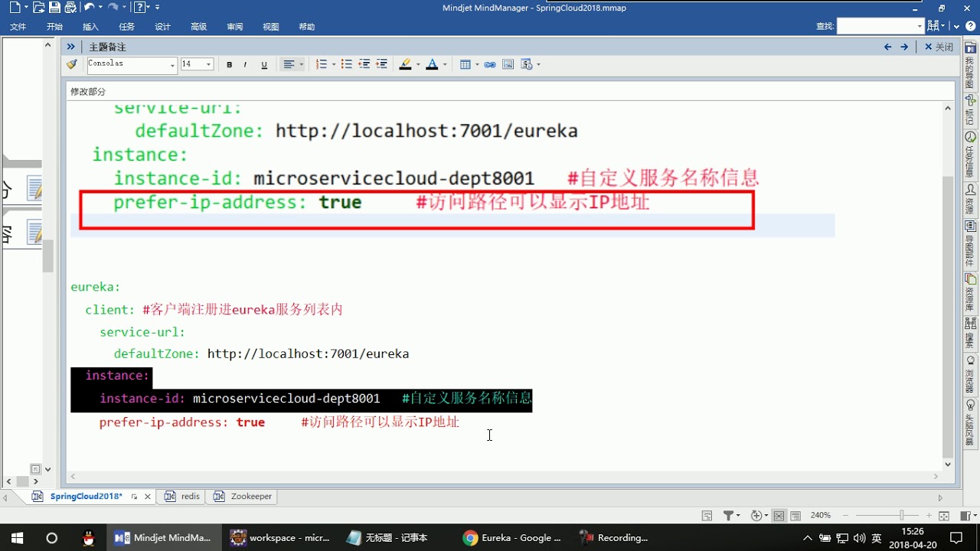The width and height of the screenshot is (980, 551).
Task: Open the 设计 ribbon tab
Action: (x=162, y=27)
